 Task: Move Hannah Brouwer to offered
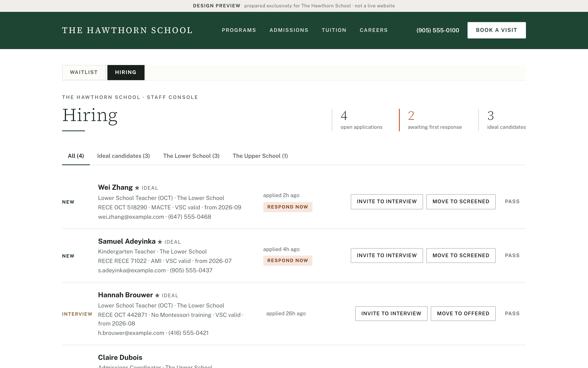coord(463,313)
